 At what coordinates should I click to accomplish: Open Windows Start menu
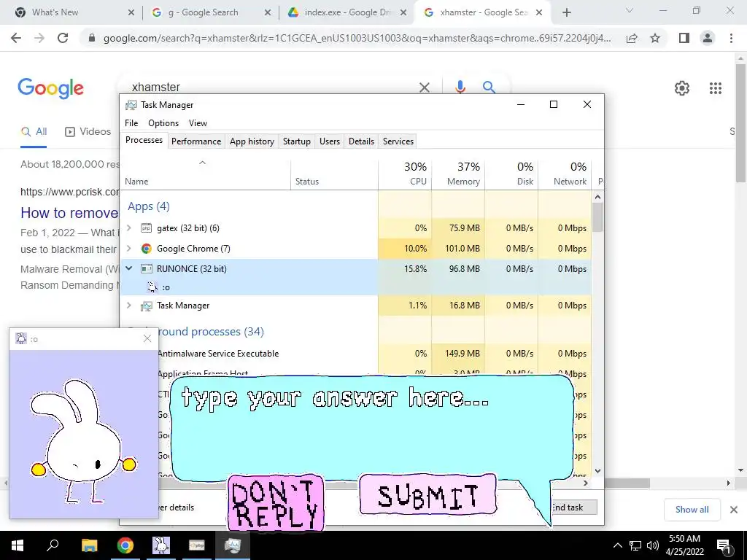pos(18,545)
